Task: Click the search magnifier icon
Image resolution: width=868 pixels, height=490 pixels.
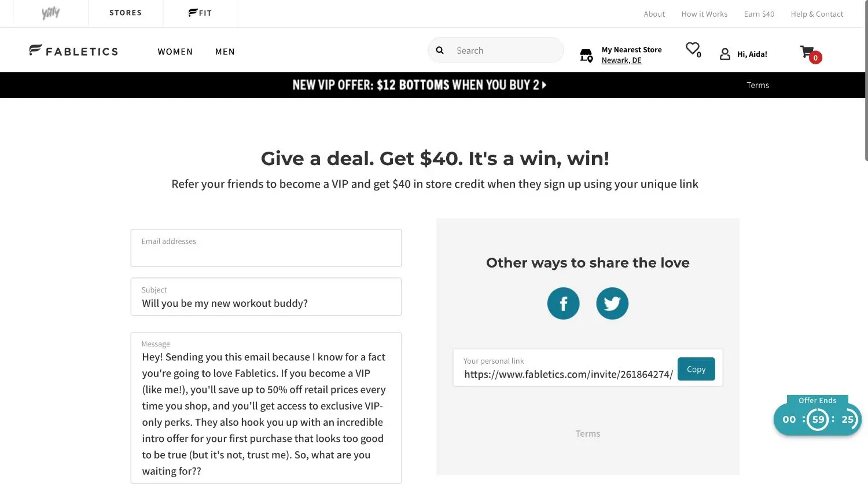Action: tap(440, 50)
